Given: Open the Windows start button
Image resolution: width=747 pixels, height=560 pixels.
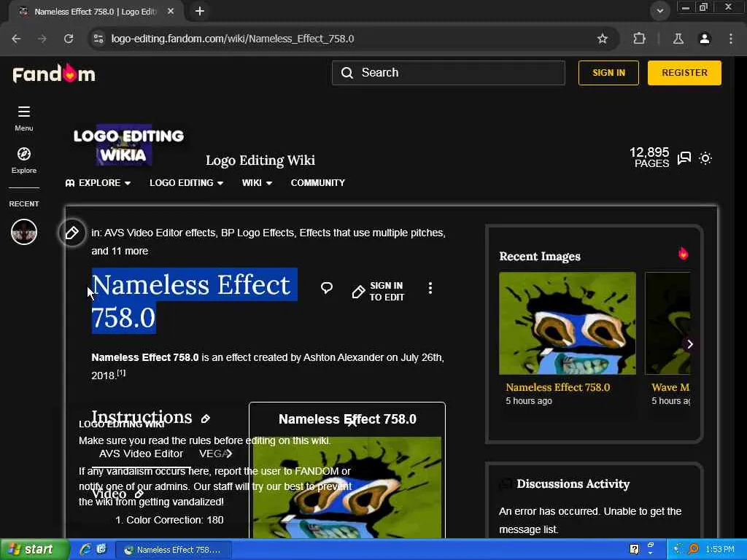Looking at the screenshot, I should tap(34, 550).
